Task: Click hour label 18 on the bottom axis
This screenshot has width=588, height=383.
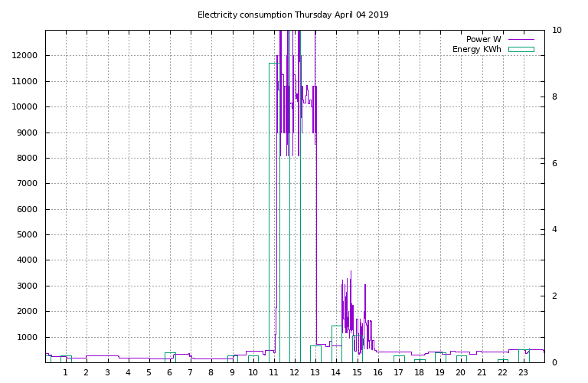Action: click(420, 372)
